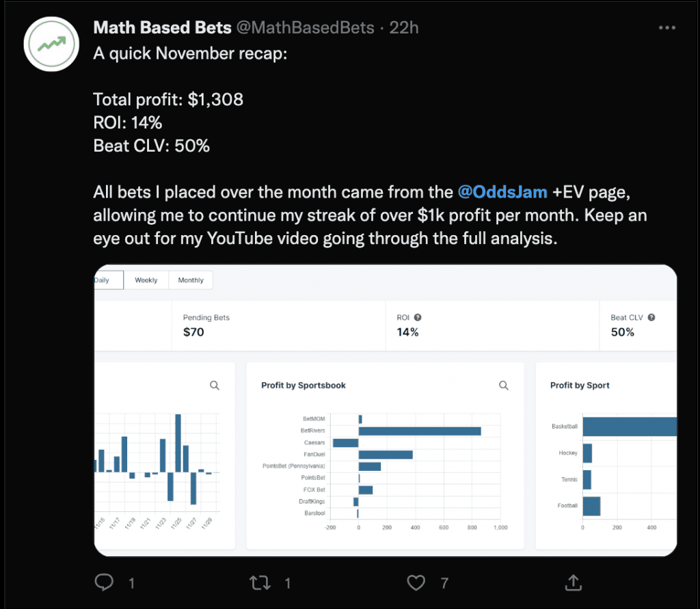
Task: Click the FanDuel profit bar
Action: tap(386, 455)
